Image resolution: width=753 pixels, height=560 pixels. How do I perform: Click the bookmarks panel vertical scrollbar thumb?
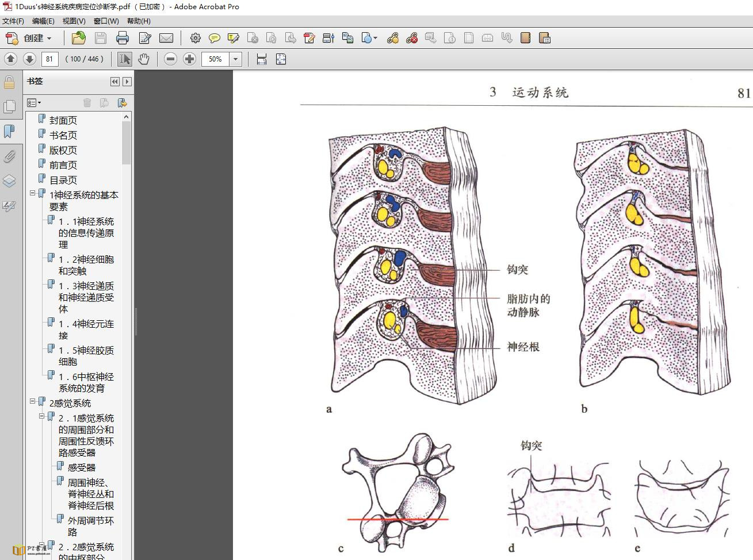click(127, 143)
